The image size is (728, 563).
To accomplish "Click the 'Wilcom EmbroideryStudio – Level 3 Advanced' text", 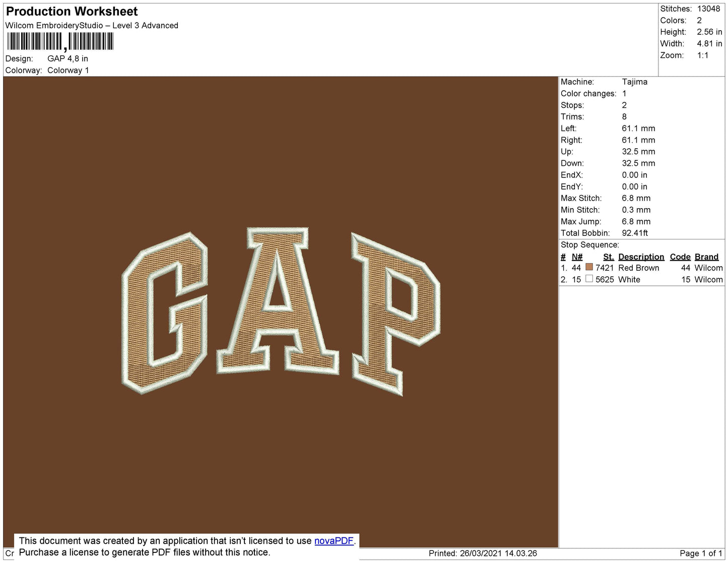I will pyautogui.click(x=92, y=26).
